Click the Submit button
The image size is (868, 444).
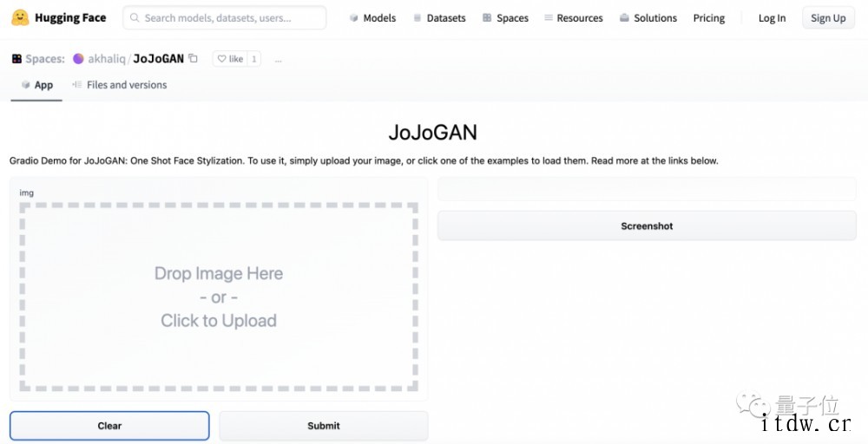tap(324, 426)
